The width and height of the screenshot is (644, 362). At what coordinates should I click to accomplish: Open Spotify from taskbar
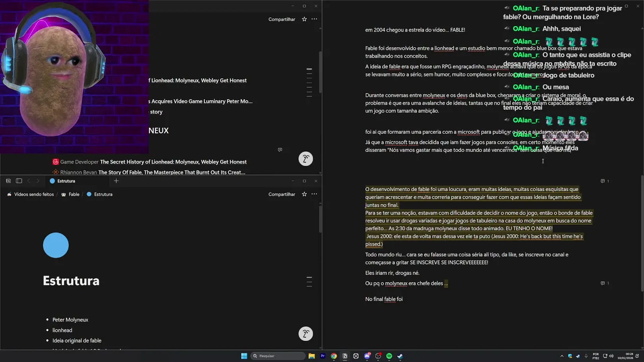click(389, 356)
